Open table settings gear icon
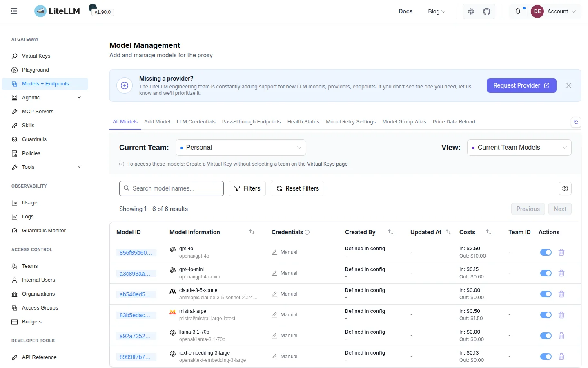The width and height of the screenshot is (588, 368). pyautogui.click(x=565, y=188)
